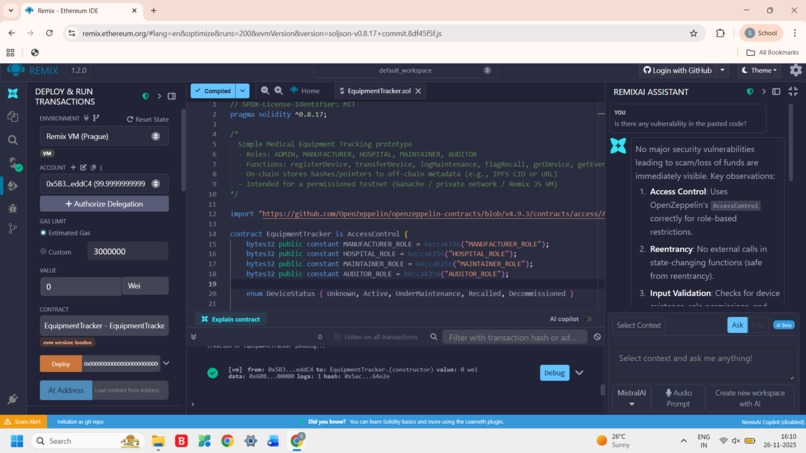This screenshot has height=453, width=806.
Task: Open dropdown arrow next to Login with GitHub
Action: pos(722,70)
